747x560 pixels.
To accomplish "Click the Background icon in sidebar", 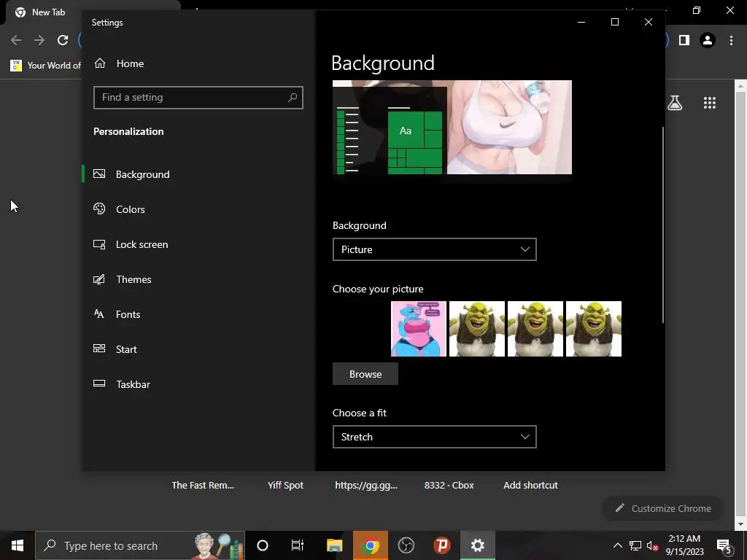I will point(99,174).
